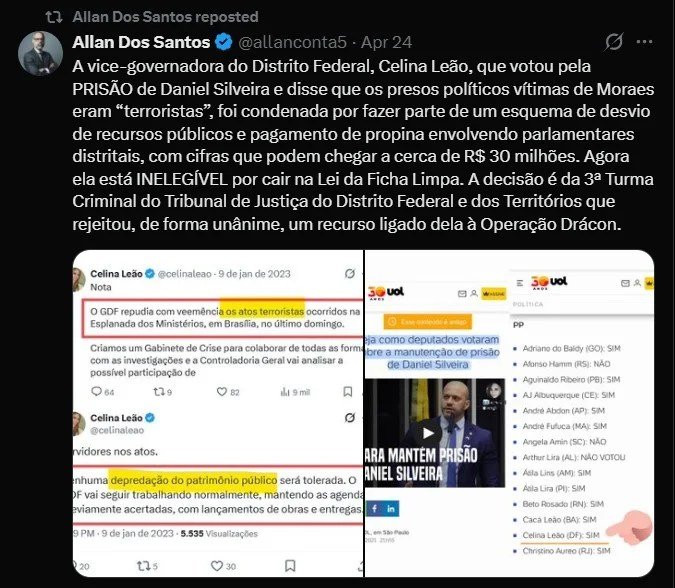Click the Grok icon on the main post
The width and height of the screenshot is (675, 588).
pos(613,42)
